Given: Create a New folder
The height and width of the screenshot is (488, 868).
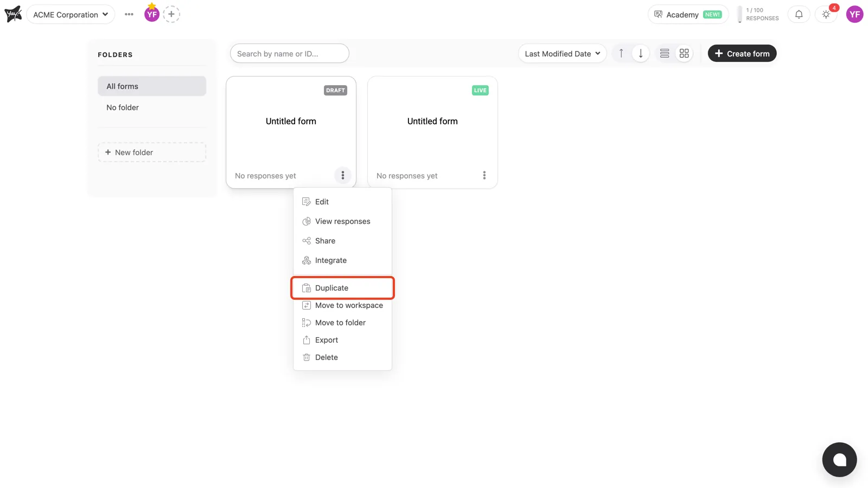Looking at the screenshot, I should 152,152.
